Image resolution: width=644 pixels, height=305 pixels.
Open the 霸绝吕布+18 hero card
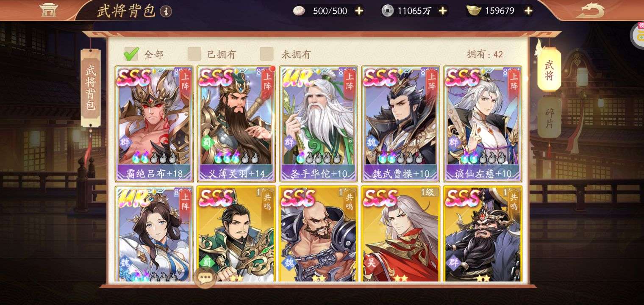154,124
